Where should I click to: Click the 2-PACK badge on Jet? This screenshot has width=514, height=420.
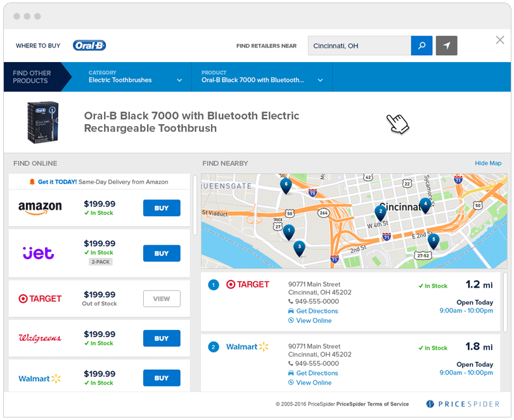pos(101,262)
